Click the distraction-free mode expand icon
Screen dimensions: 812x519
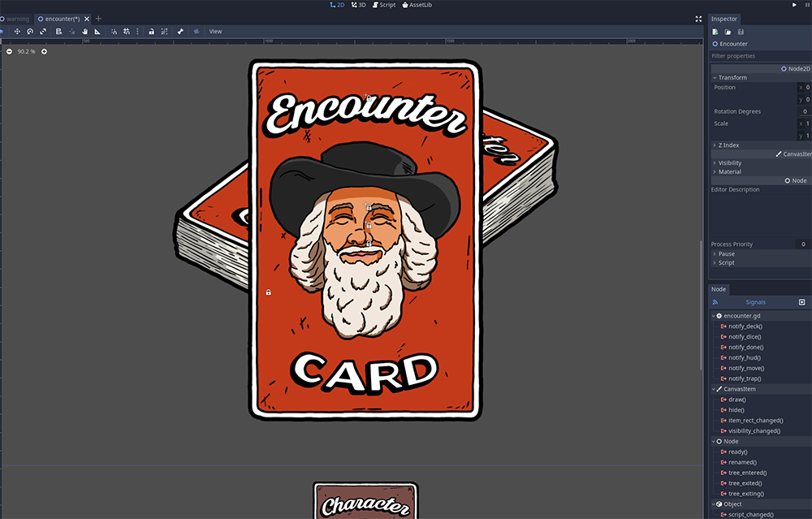pos(698,19)
